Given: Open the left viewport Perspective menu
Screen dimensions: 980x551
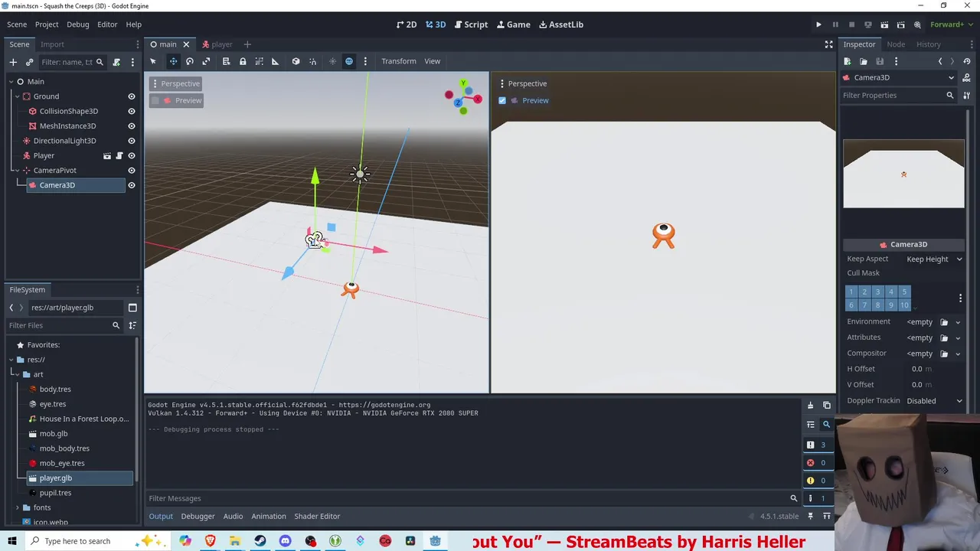Looking at the screenshot, I should (x=175, y=83).
